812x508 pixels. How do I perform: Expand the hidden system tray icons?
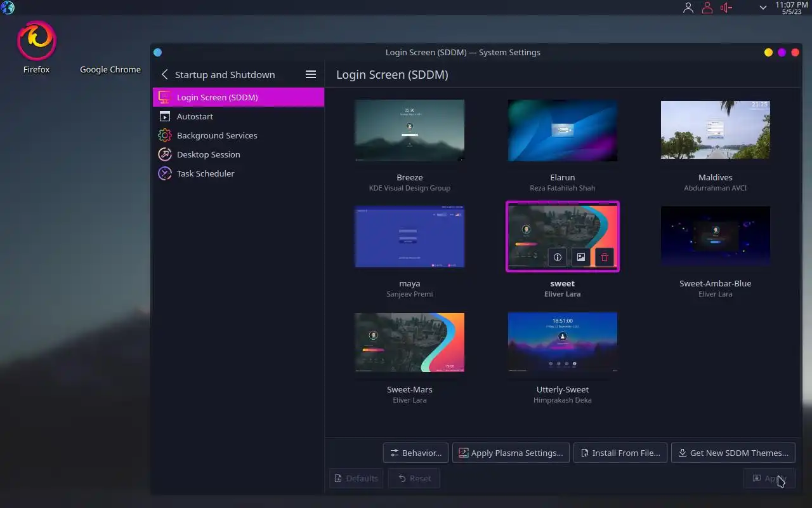click(763, 8)
